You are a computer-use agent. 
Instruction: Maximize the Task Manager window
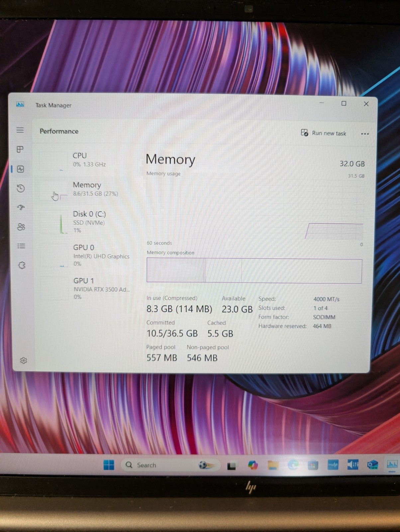[x=344, y=103]
